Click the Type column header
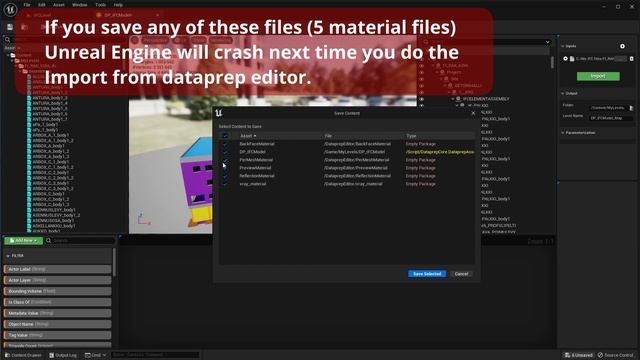This screenshot has width=640, height=360. tap(411, 136)
